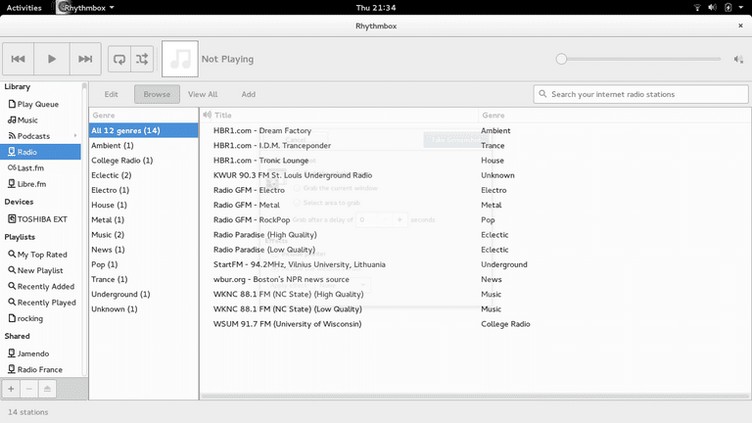
Task: Filter by Electro (1) genre
Action: 143,190
